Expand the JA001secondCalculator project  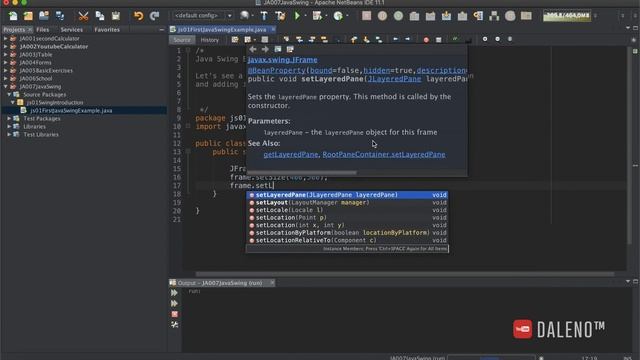[x=5, y=38]
